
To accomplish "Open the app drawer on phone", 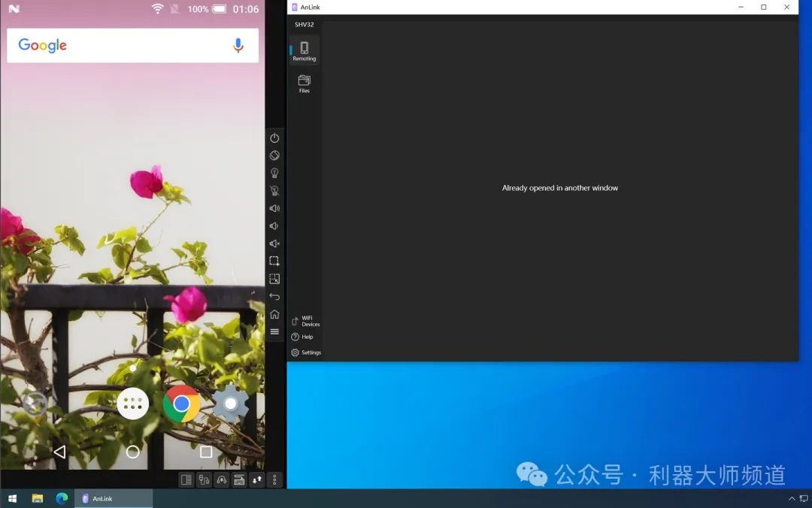I will pos(132,404).
